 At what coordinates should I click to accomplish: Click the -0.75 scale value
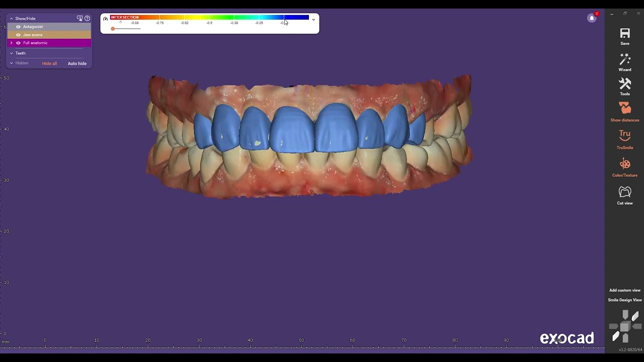pyautogui.click(x=159, y=23)
